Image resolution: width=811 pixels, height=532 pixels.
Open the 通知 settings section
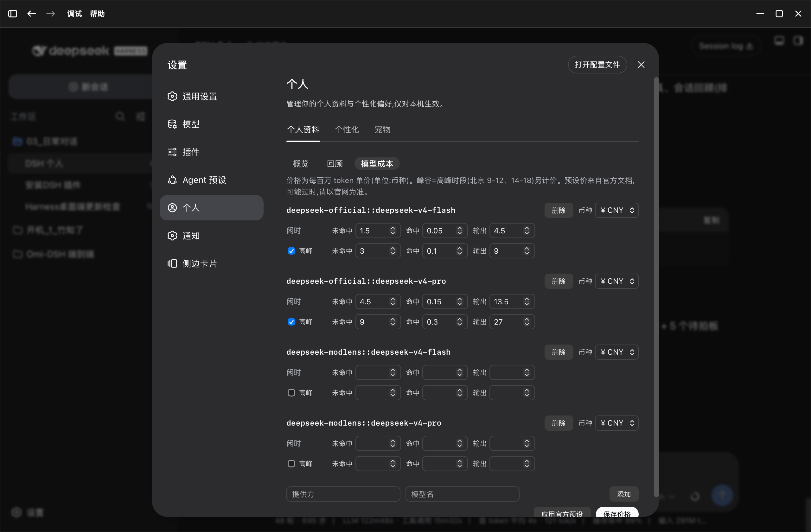coord(211,236)
